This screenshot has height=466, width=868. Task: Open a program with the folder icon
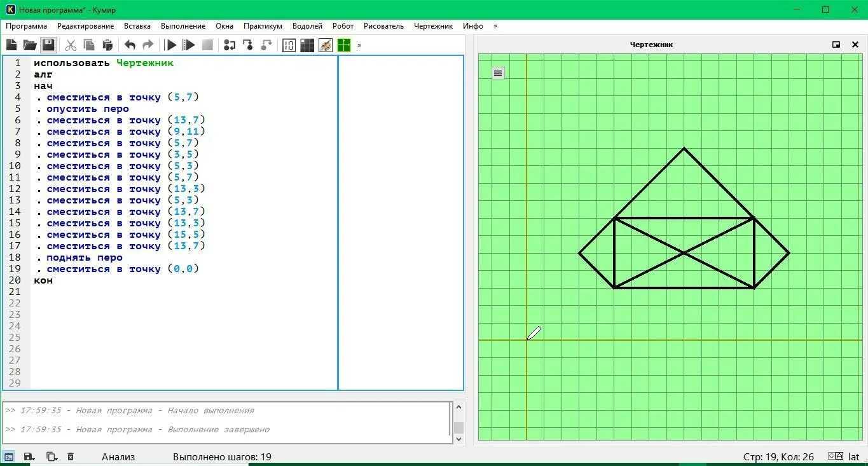pos(30,45)
